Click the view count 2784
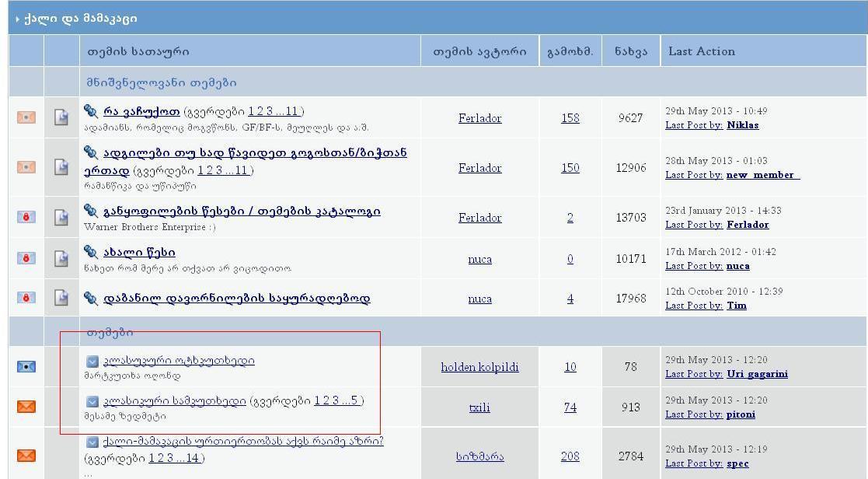Screen dimensions: 868x479 (631, 456)
